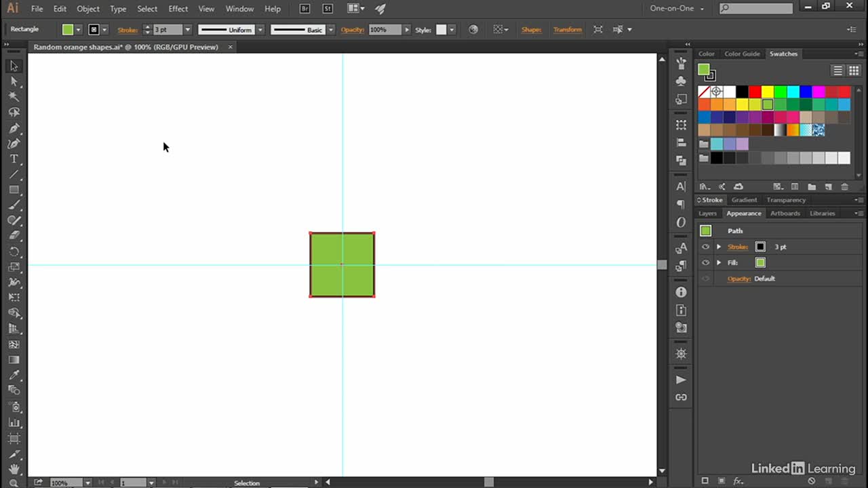The height and width of the screenshot is (488, 868).
Task: Expand the Fill row in Appearance
Action: tap(719, 262)
